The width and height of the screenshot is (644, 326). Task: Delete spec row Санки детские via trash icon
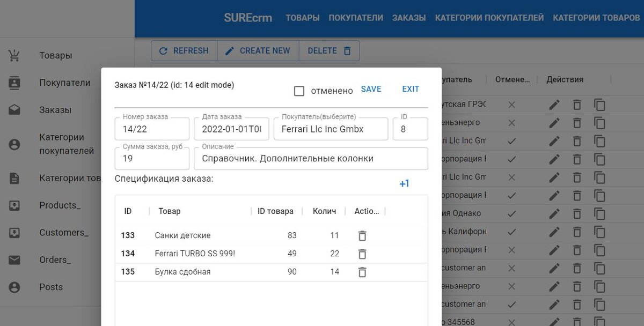click(362, 235)
